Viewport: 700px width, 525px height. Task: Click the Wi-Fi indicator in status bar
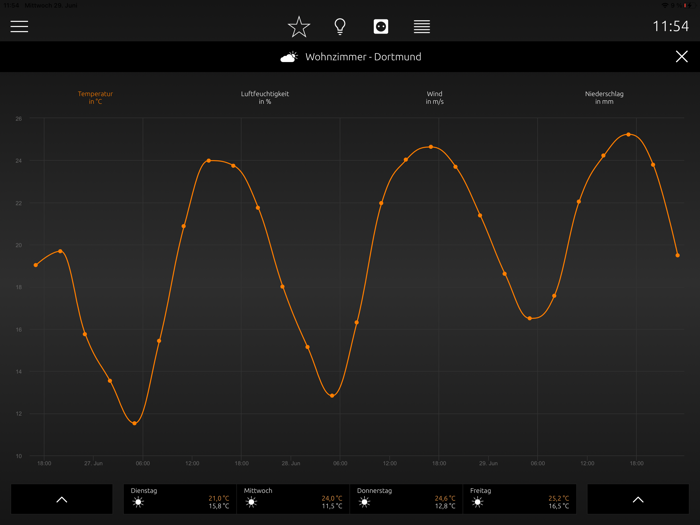pos(665,5)
